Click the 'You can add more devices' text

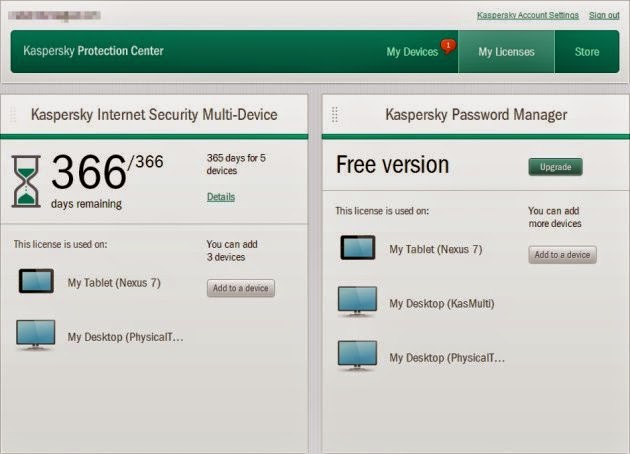[554, 217]
